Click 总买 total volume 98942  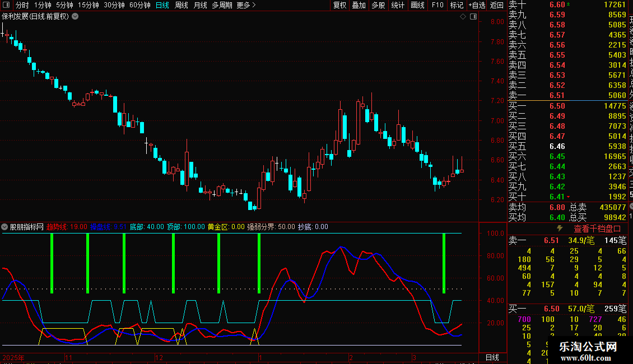(615, 217)
